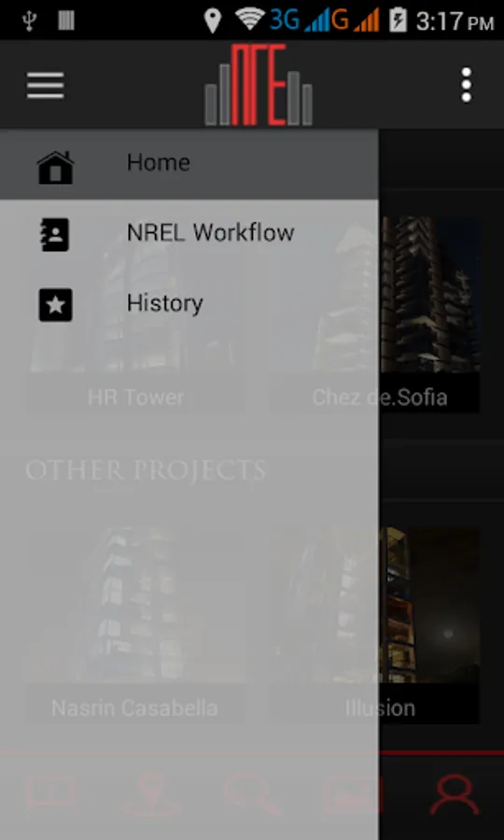Select the History menu entry
This screenshot has width=504, height=840.
189,303
